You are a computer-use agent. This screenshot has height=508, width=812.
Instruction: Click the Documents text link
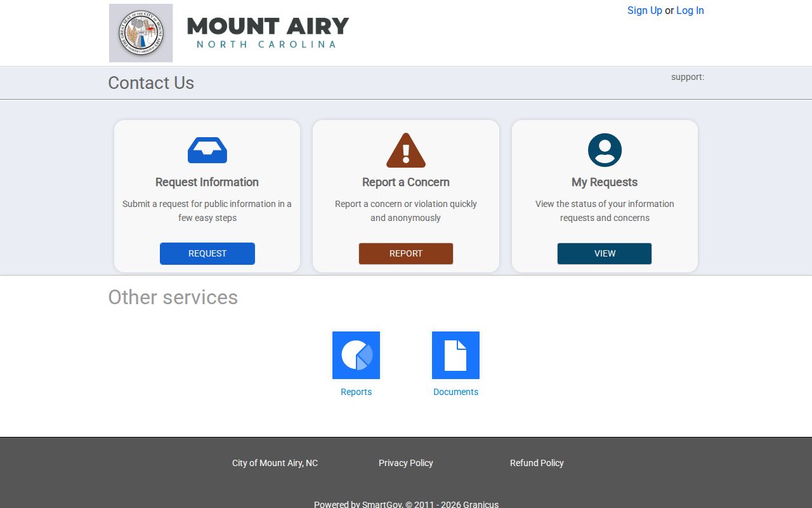pos(455,392)
